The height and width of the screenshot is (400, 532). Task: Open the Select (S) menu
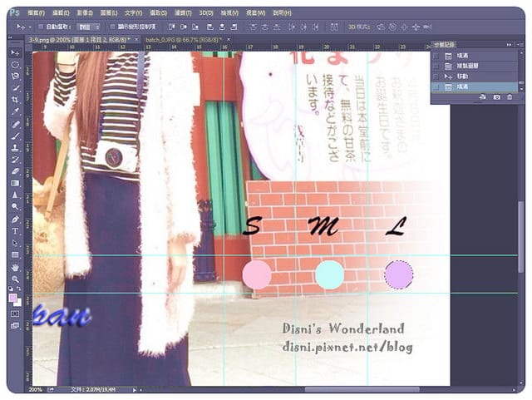click(x=159, y=13)
